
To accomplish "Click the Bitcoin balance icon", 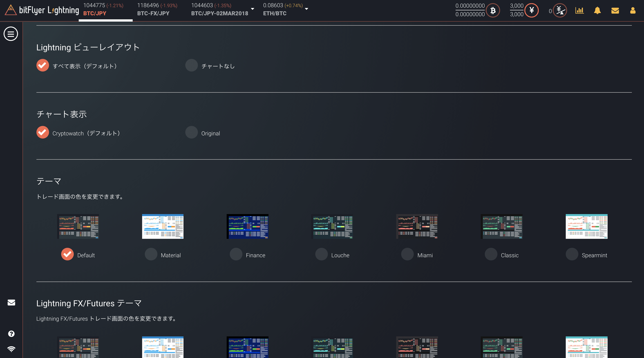I will (x=493, y=10).
